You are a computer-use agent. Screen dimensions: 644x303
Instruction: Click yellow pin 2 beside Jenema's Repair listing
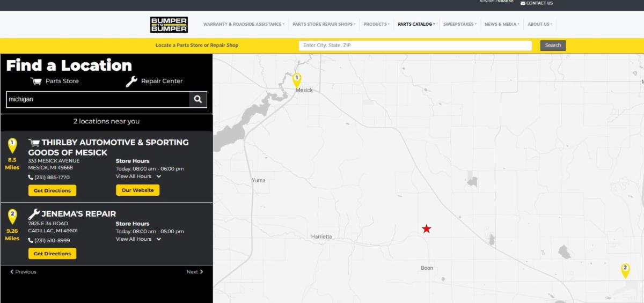pyautogui.click(x=12, y=216)
